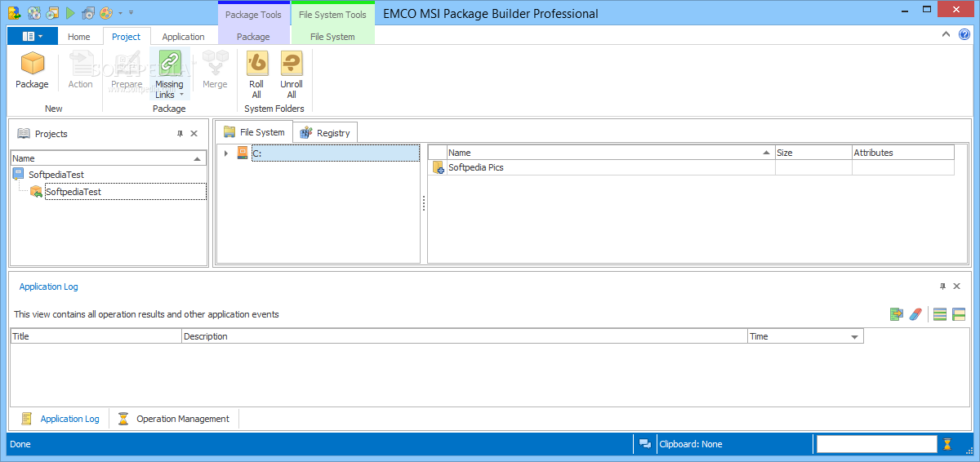Click the paint palette skin icon
Image resolution: width=980 pixels, height=462 pixels.
106,13
